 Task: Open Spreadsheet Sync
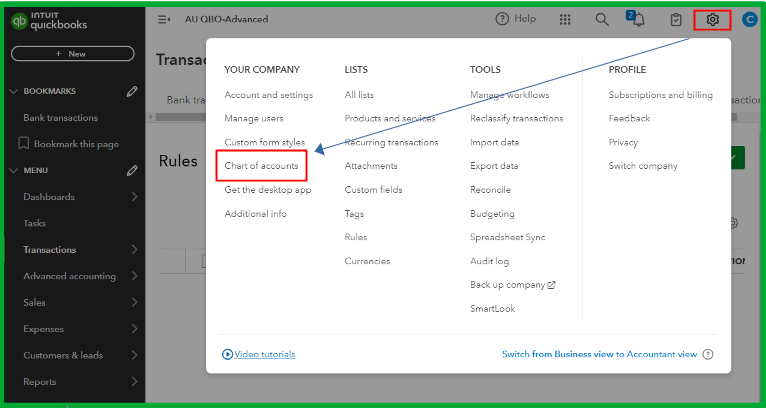pyautogui.click(x=508, y=237)
